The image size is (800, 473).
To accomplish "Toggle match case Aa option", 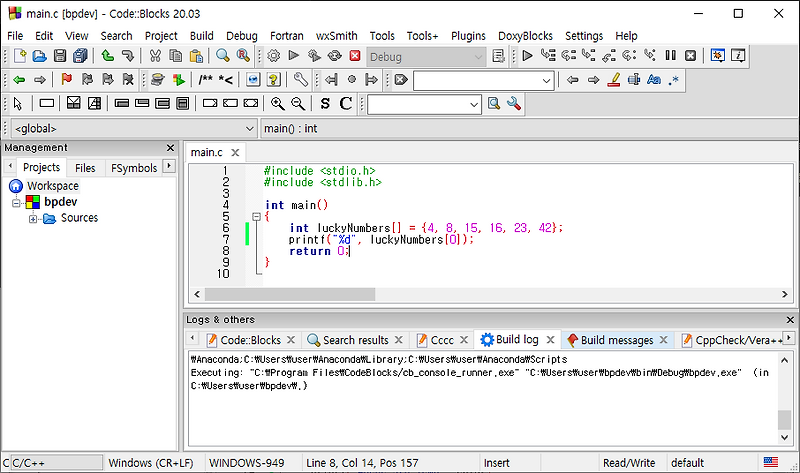I will click(654, 80).
